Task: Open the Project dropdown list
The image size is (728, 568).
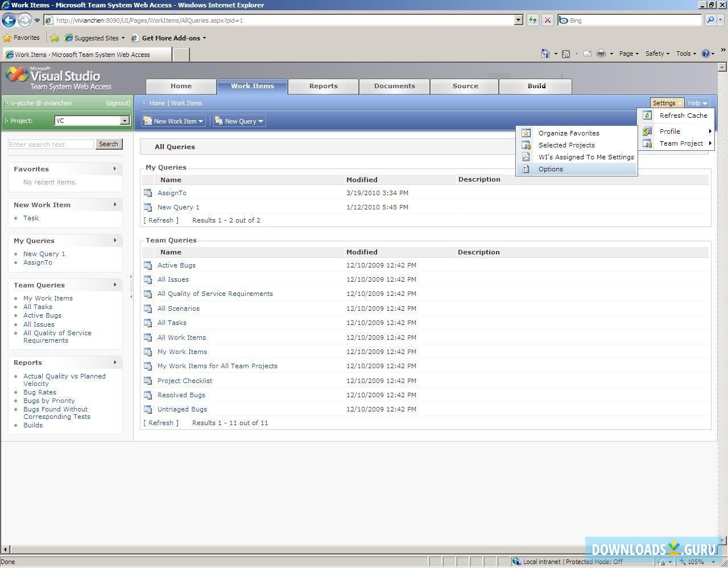Action: pos(125,121)
